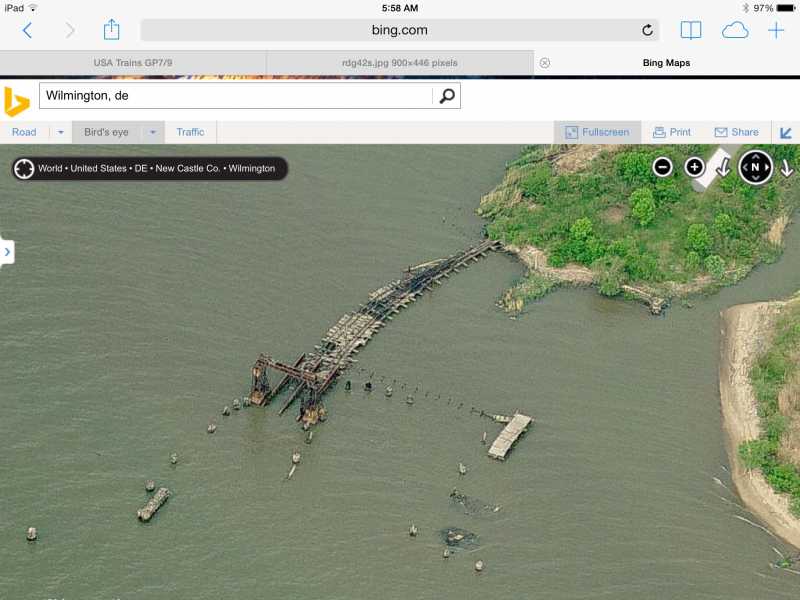Zoom in with the plus button

click(694, 167)
